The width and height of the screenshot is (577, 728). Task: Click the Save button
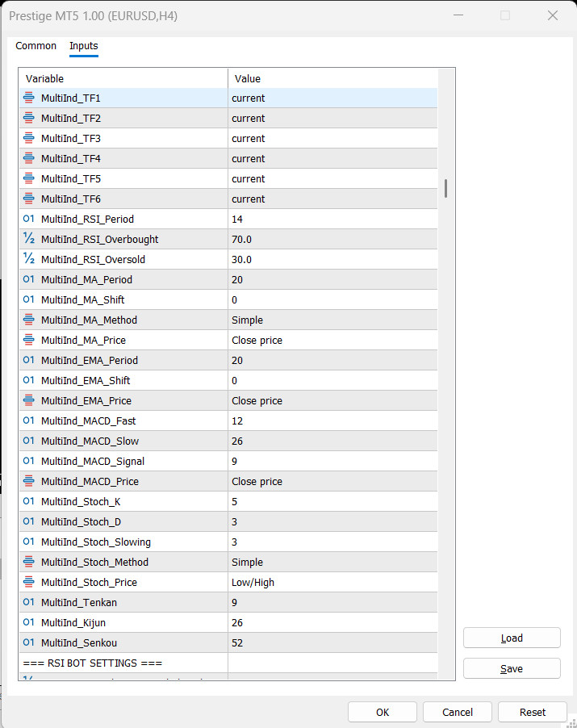click(x=512, y=668)
